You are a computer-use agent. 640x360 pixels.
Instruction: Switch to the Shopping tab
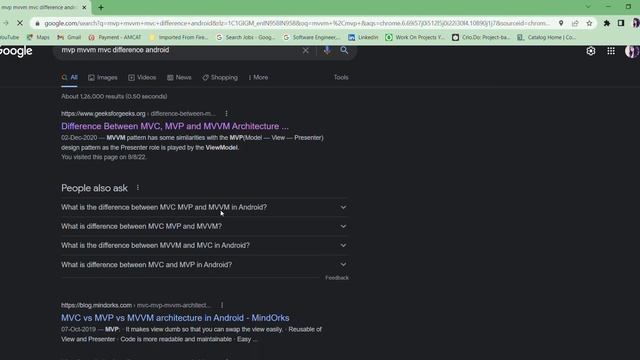[220, 77]
